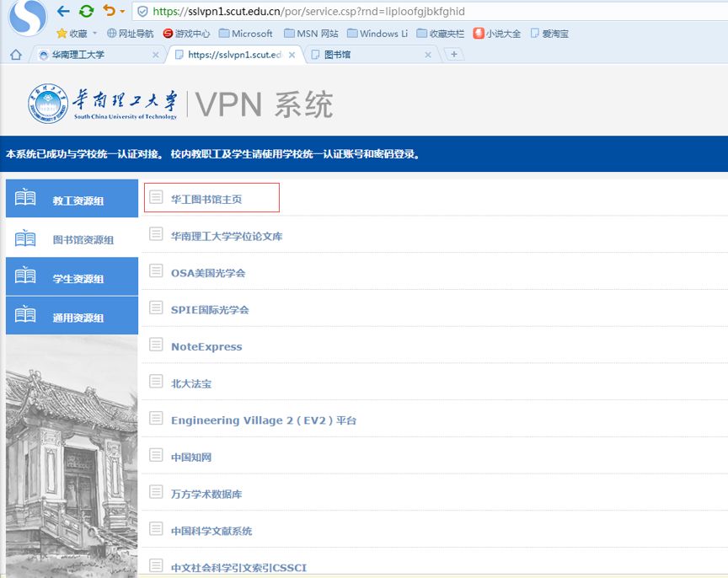This screenshot has height=578, width=728.
Task: Click the book icon beside 教工资源组
Action: click(x=25, y=197)
